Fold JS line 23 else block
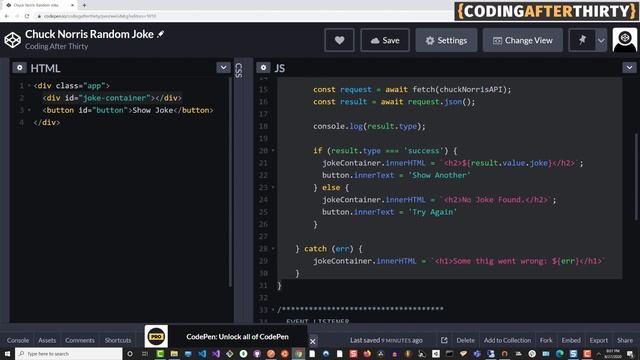Screen dimensions: 640x360 pyautogui.click(x=273, y=187)
